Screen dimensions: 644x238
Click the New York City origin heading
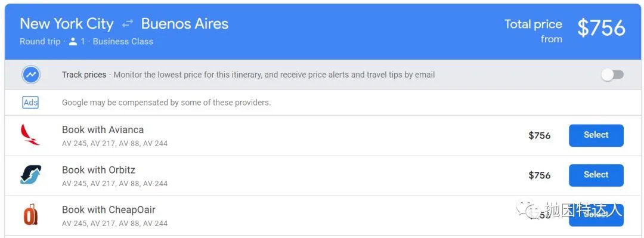pyautogui.click(x=67, y=24)
